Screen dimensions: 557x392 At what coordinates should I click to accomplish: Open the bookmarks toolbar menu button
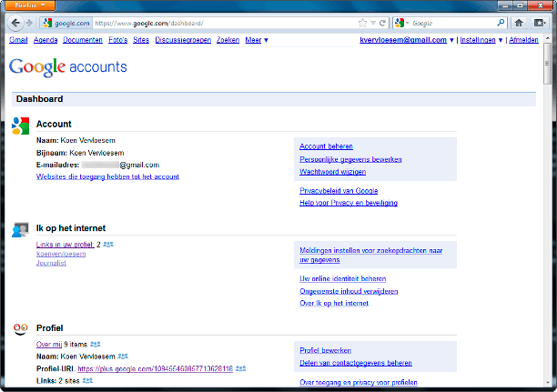coord(540,23)
